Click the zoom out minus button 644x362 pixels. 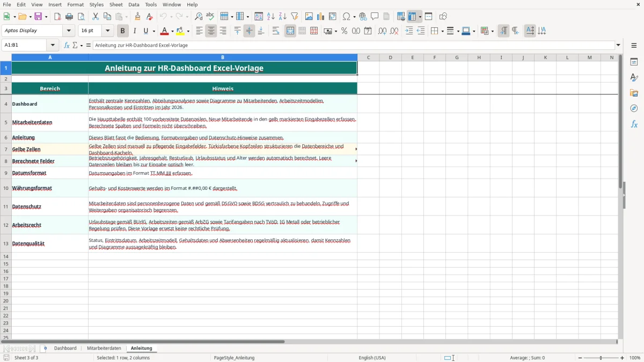[x=580, y=358]
